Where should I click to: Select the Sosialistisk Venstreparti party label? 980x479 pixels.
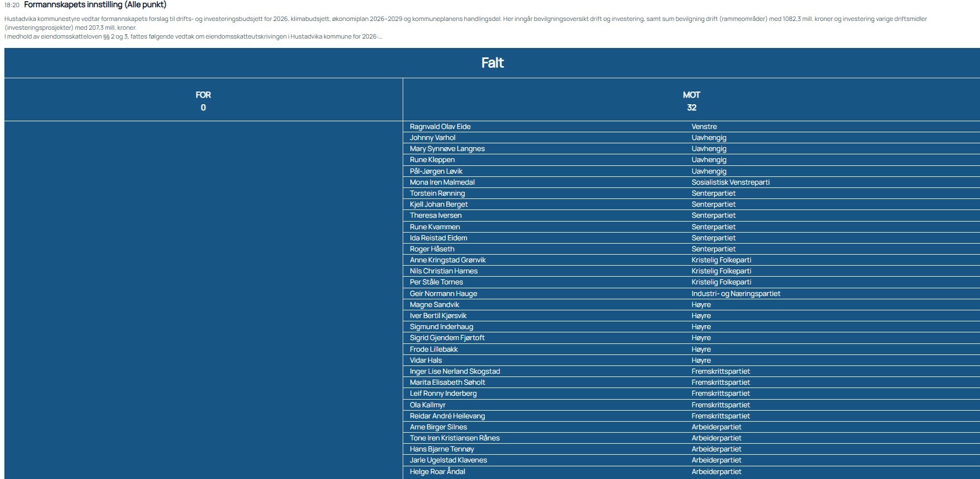pos(730,182)
